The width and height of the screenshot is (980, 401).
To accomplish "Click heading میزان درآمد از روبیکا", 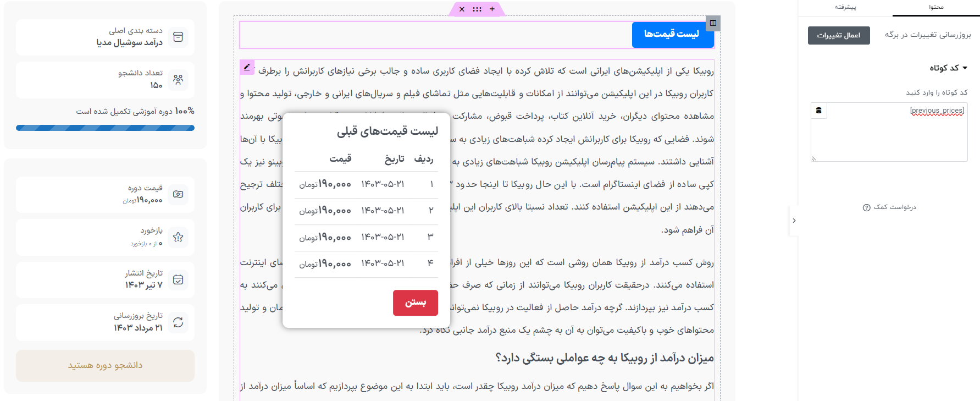I will point(605,358).
